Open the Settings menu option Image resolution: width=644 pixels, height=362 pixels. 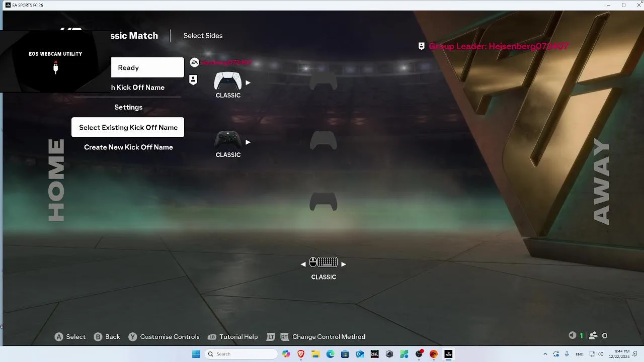point(128,107)
